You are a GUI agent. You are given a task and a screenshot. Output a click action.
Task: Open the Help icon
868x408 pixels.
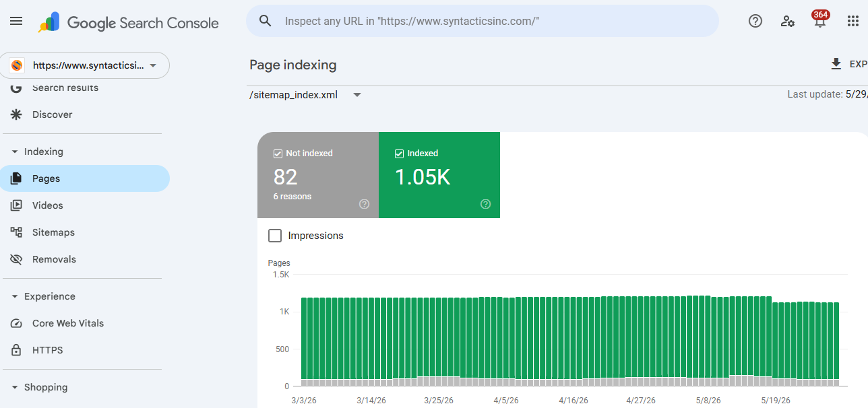[755, 21]
